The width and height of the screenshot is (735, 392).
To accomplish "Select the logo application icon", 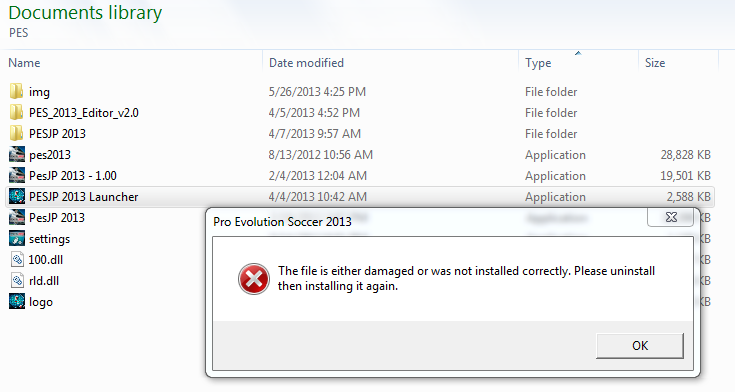I will (17, 302).
